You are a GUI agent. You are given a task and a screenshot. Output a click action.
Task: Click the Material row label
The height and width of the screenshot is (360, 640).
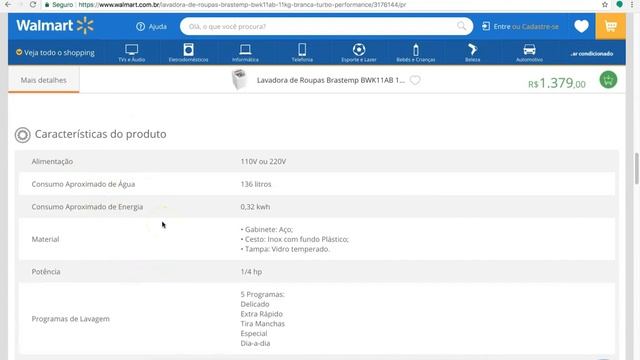tap(45, 239)
